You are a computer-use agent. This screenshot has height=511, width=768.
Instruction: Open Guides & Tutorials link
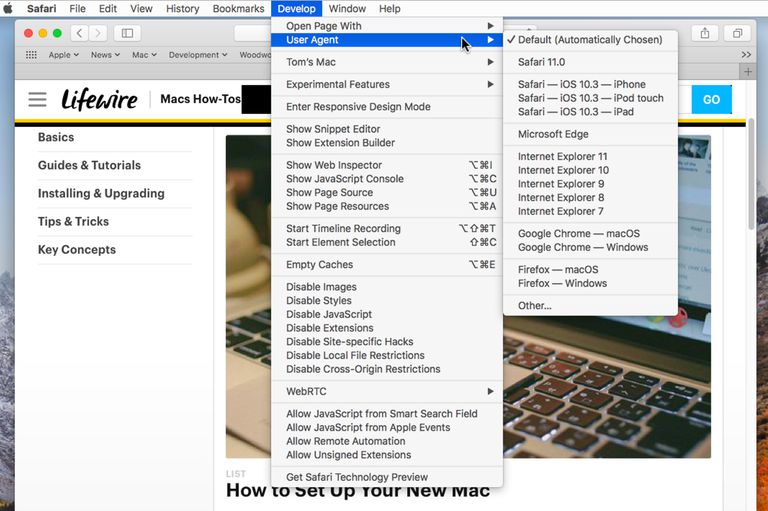point(89,166)
